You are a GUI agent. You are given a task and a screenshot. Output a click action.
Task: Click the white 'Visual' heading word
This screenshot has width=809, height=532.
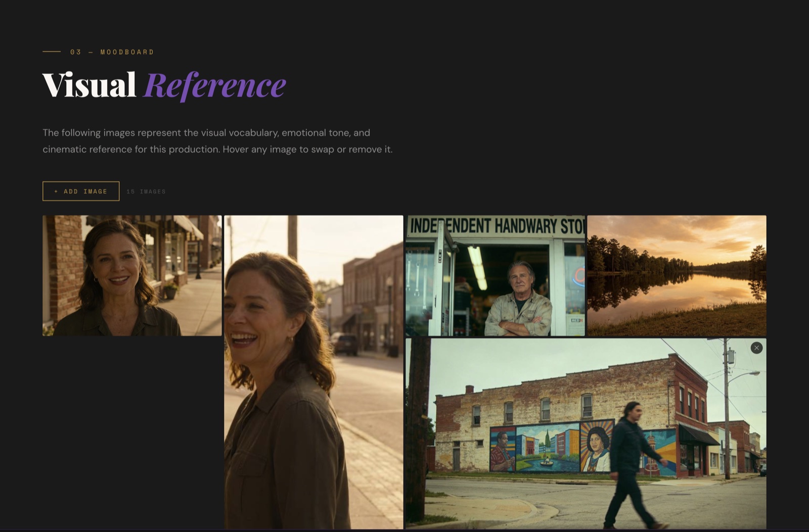pos(89,84)
